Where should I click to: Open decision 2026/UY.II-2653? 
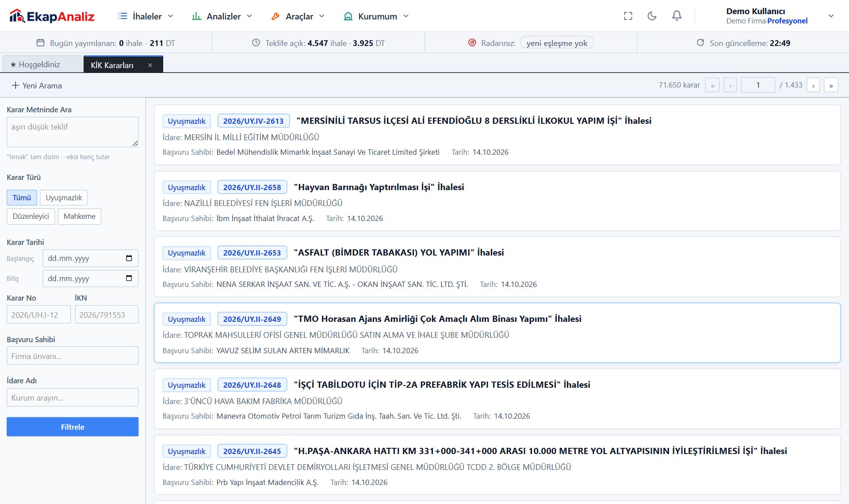point(252,252)
